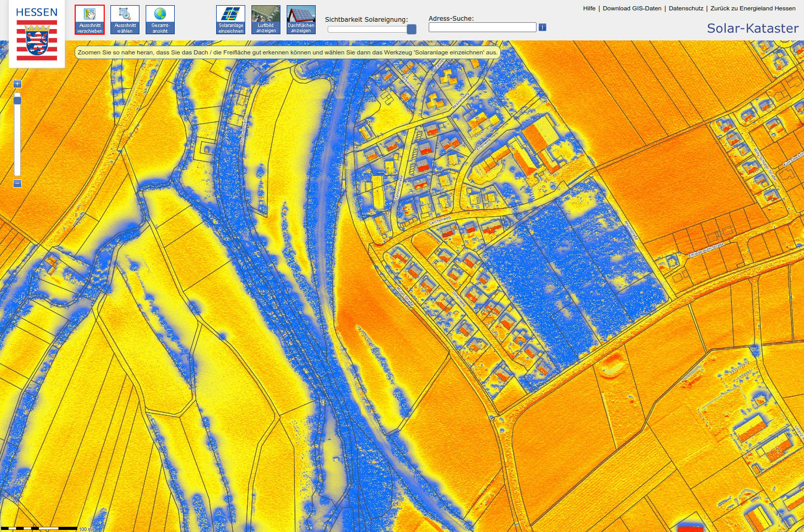Show the aerial image via 'Luftbild anzeigen'
Viewport: 804px width, 532px height.
(266, 20)
